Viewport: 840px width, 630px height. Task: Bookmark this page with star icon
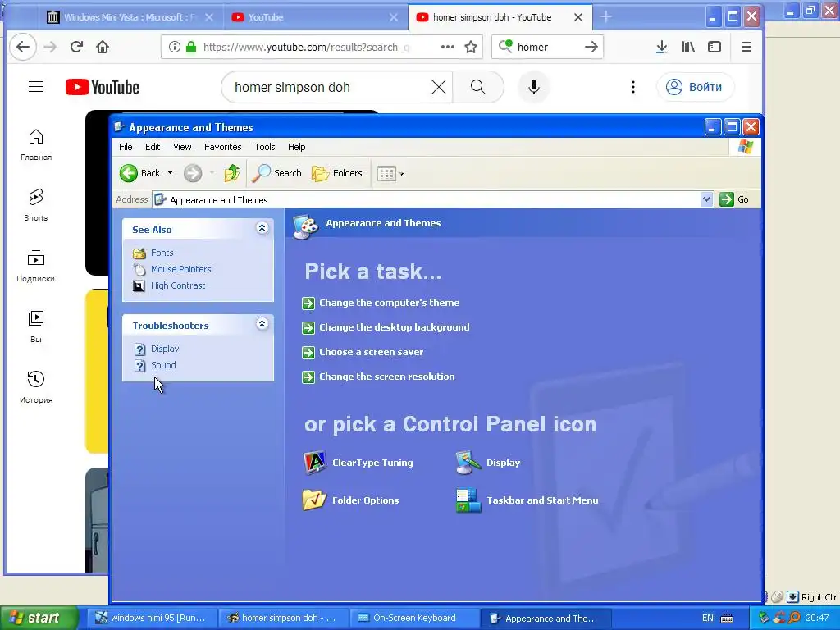(471, 47)
